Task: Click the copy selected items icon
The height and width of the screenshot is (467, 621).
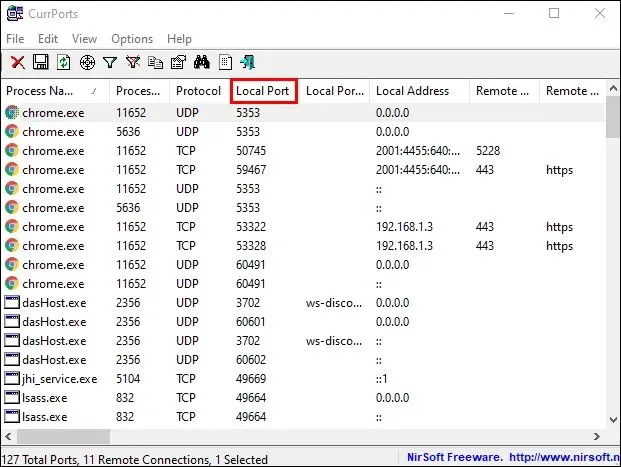Action: pos(155,62)
